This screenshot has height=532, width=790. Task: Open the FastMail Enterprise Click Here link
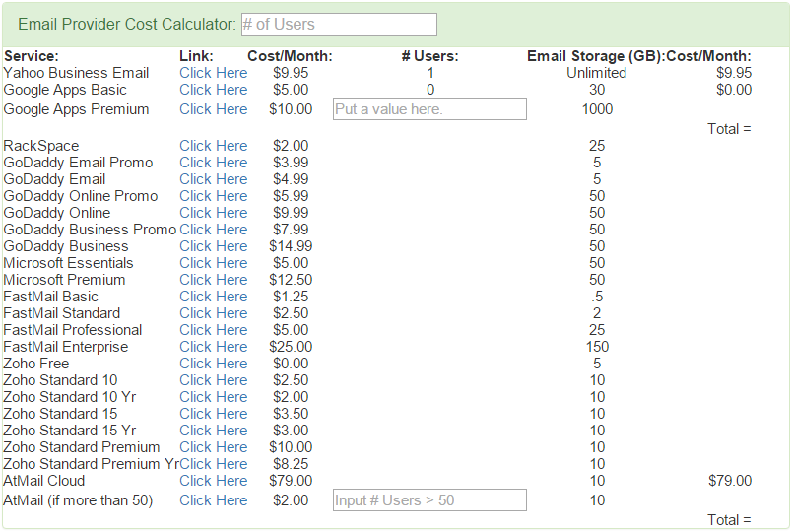point(214,347)
